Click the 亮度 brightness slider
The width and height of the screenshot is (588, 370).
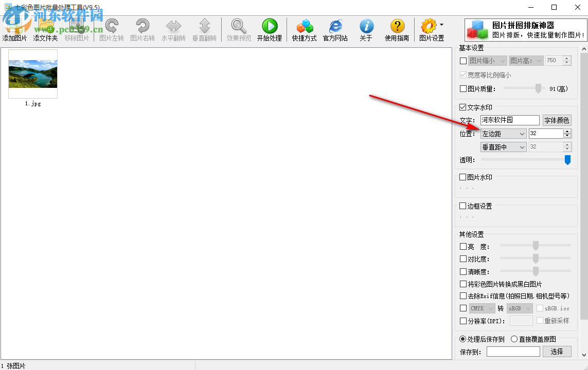point(536,246)
